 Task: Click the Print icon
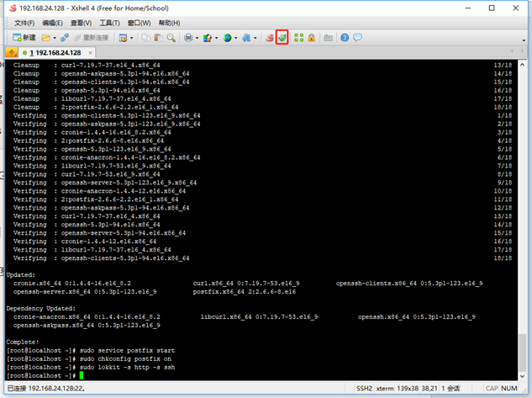click(x=188, y=38)
